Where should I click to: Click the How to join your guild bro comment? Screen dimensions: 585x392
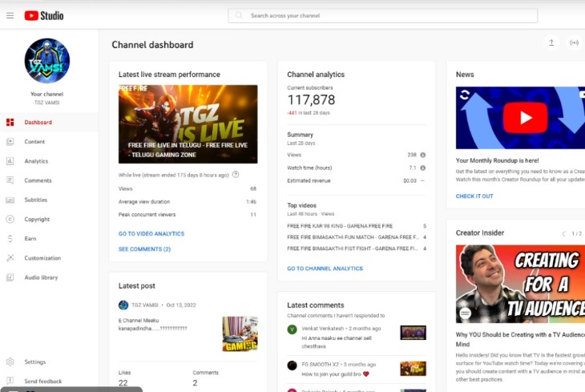tap(335, 374)
